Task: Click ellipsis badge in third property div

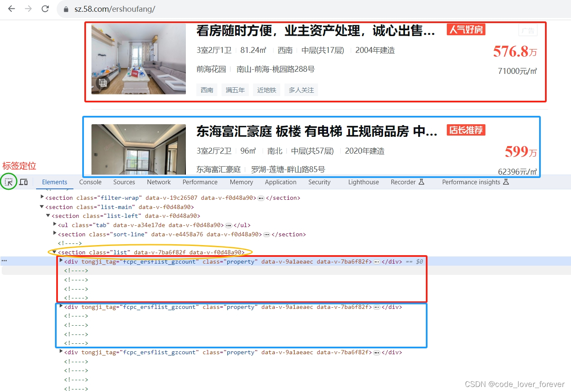Action: (377, 353)
